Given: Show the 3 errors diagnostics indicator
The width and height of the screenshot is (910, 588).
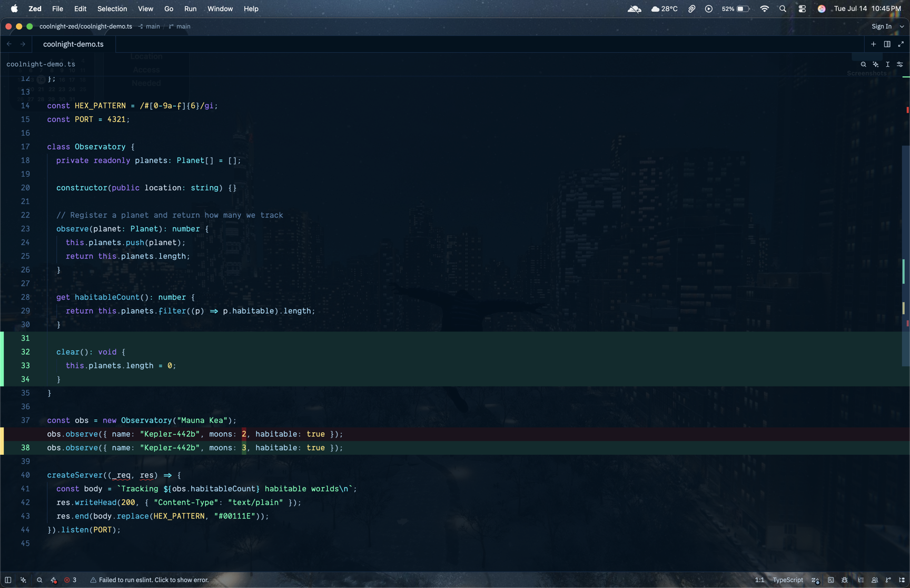Looking at the screenshot, I should [x=71, y=580].
